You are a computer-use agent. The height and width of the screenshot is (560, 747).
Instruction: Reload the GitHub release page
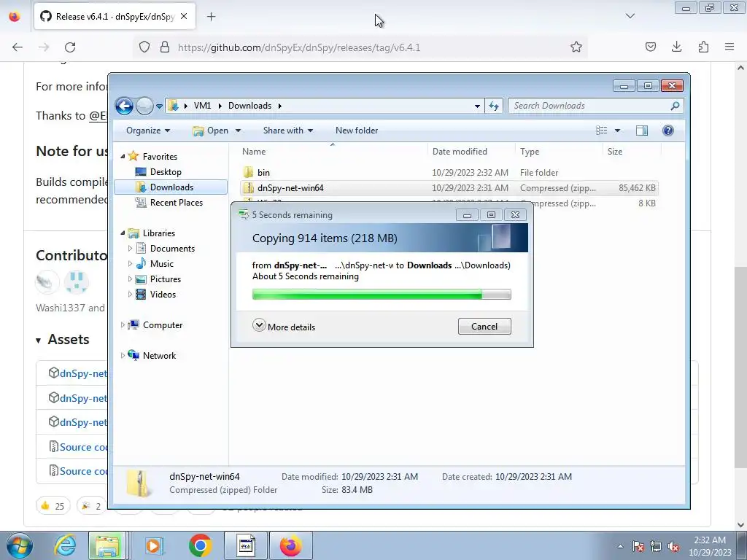[x=70, y=47]
